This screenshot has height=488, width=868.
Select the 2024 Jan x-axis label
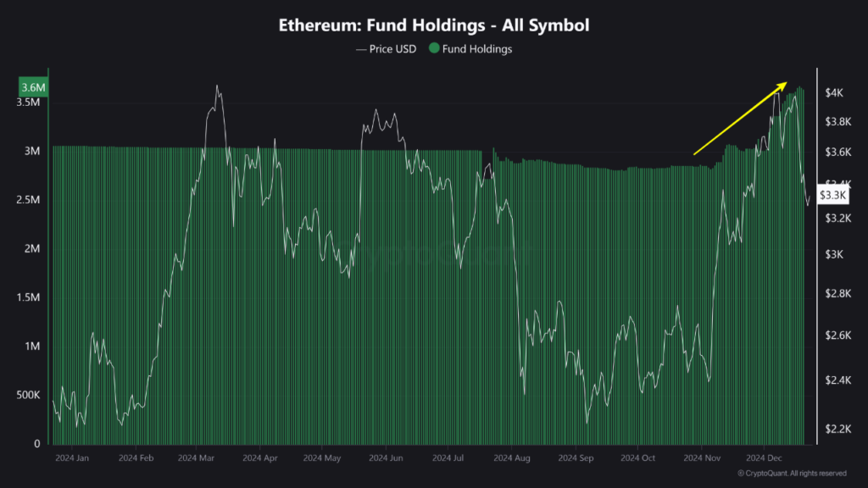pyautogui.click(x=71, y=457)
